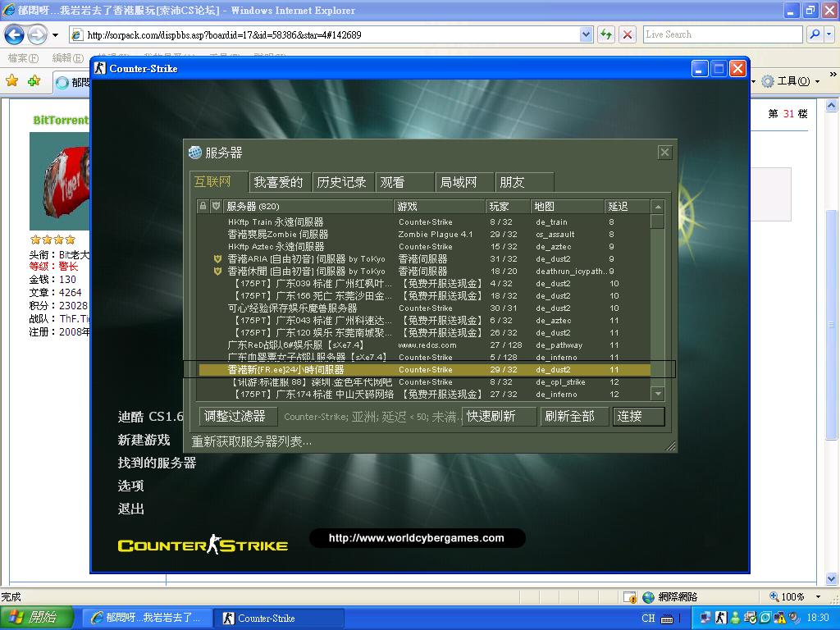The width and height of the screenshot is (840, 630).
Task: Switch to the 我喜爱的 favorites tab
Action: pos(278,182)
